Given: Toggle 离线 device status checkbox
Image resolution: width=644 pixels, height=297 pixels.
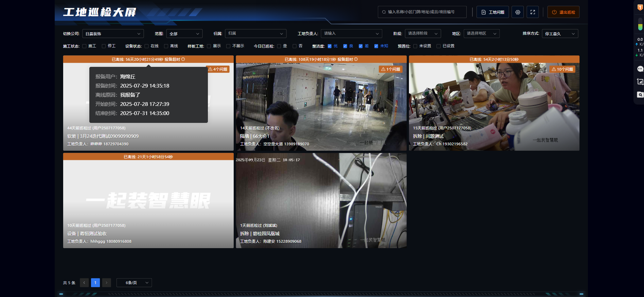Looking at the screenshot, I should 166,46.
